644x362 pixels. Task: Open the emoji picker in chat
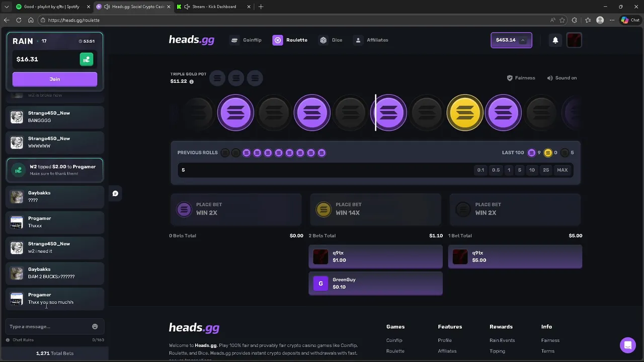point(95,327)
